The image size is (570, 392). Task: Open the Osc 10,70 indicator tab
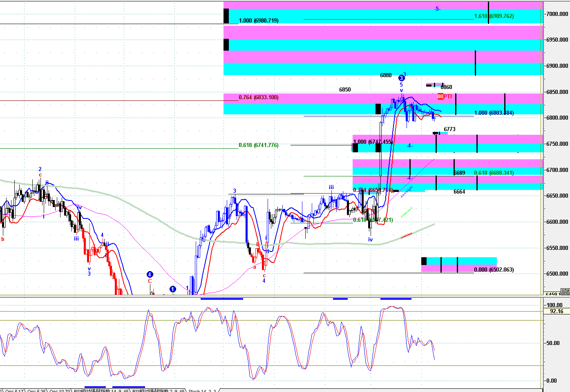tap(59, 390)
